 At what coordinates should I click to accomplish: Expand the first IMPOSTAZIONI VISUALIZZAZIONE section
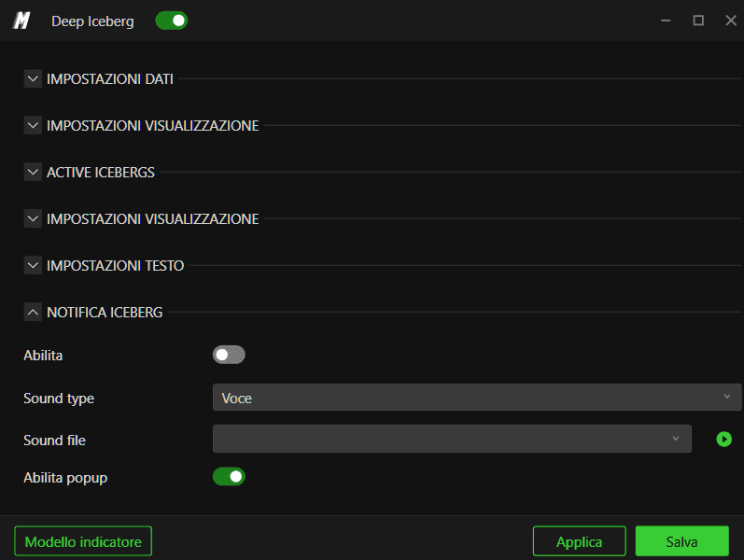pos(33,125)
